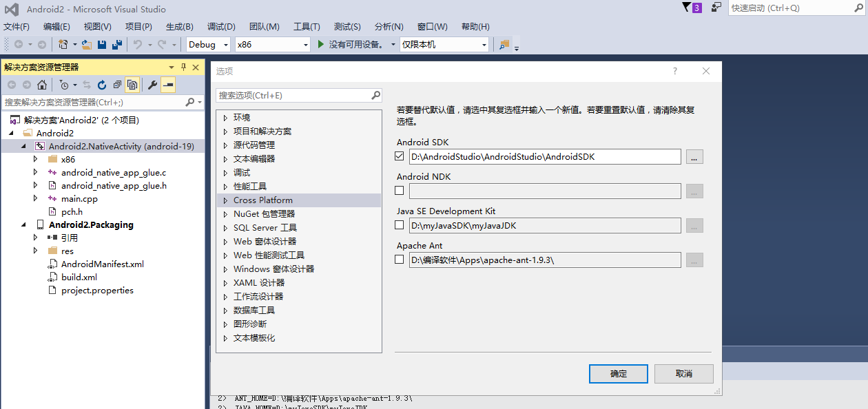868x409 pixels.
Task: Expand the 文本编辑器 options category
Action: tap(225, 159)
